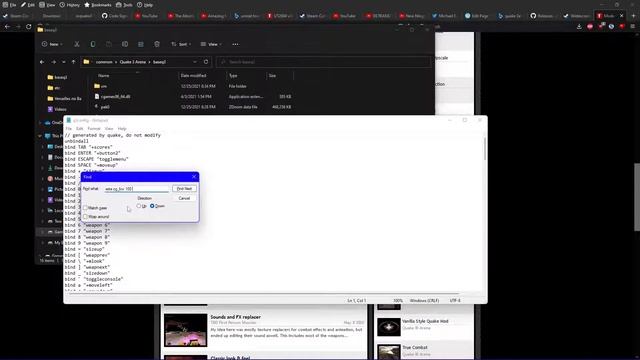Open the browser downloads icon

579,27
